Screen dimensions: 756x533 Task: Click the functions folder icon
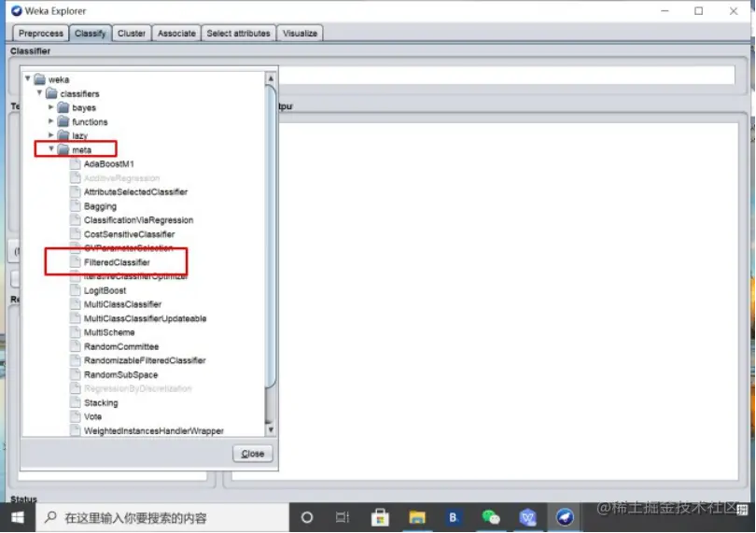[63, 121]
